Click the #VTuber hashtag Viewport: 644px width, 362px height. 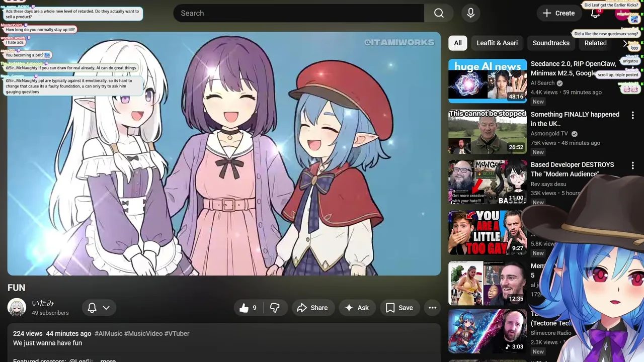[177, 333]
